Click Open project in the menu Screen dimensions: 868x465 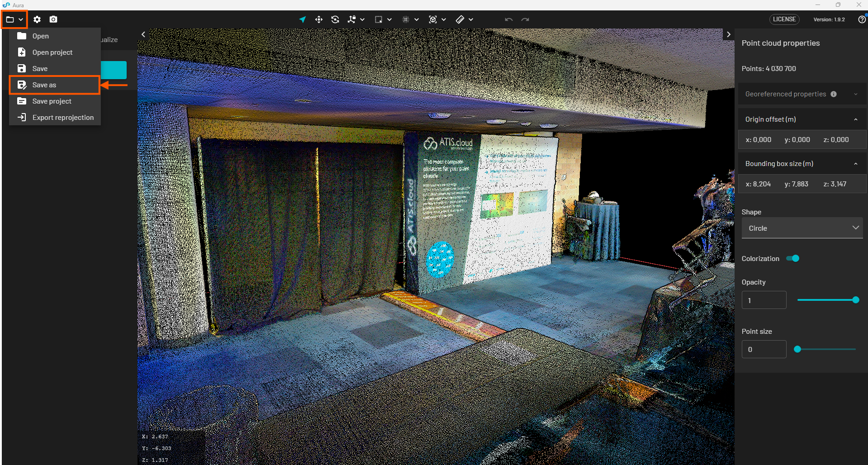coord(52,52)
